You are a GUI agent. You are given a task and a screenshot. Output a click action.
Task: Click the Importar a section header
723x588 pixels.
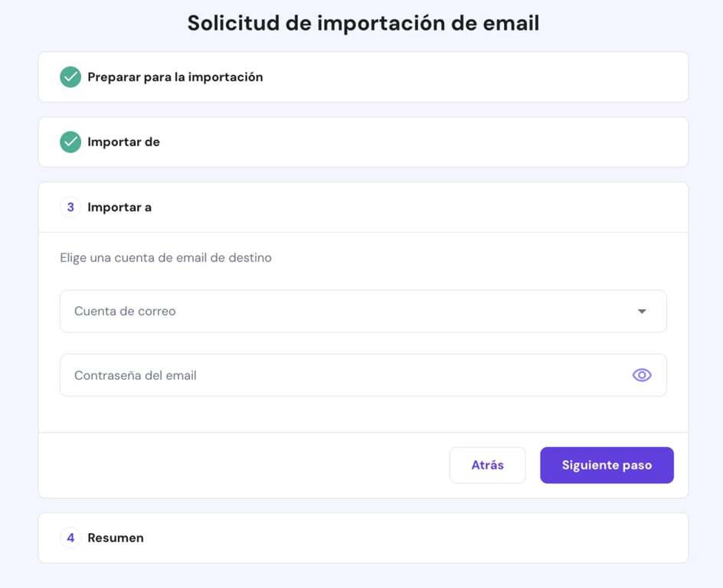119,207
